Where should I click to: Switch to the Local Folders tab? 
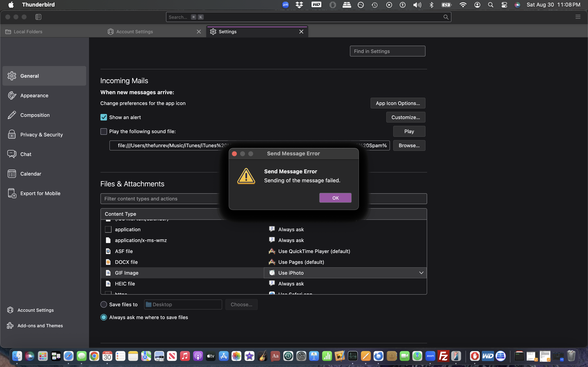[28, 32]
